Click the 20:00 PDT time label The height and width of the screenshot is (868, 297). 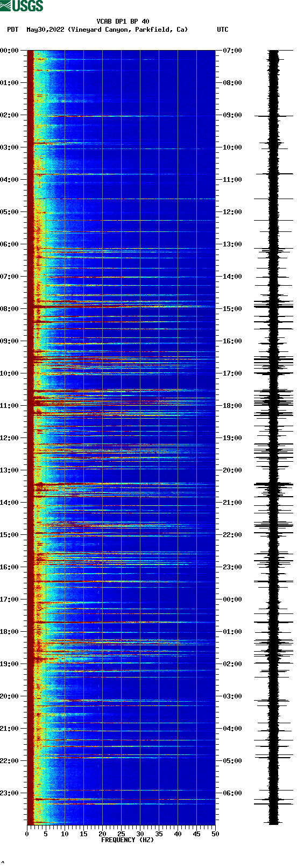coord(9,696)
